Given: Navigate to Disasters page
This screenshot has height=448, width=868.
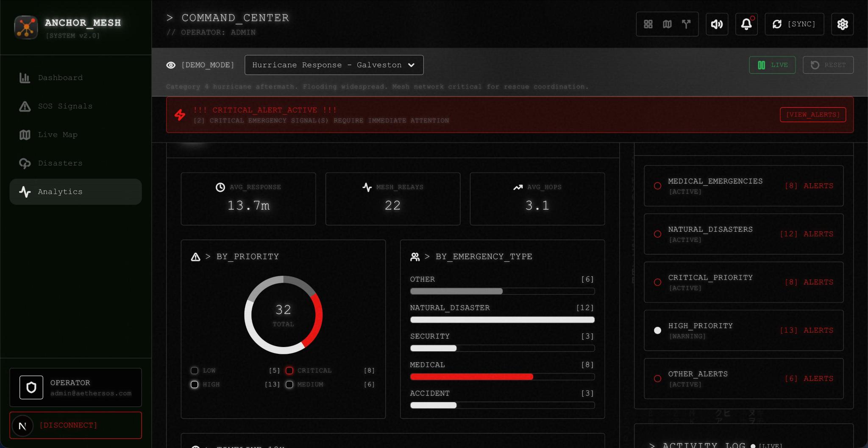Looking at the screenshot, I should [x=75, y=163].
